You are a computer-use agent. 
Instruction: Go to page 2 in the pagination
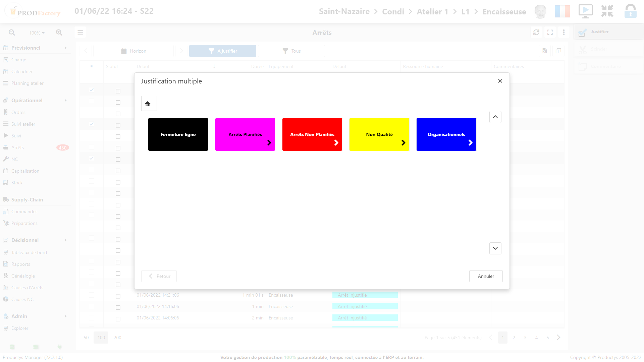514,338
